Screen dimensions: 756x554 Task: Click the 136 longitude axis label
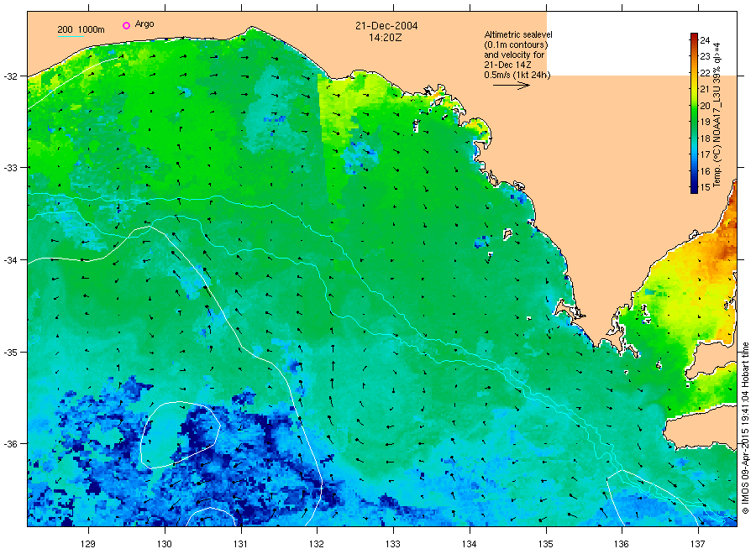pyautogui.click(x=622, y=544)
